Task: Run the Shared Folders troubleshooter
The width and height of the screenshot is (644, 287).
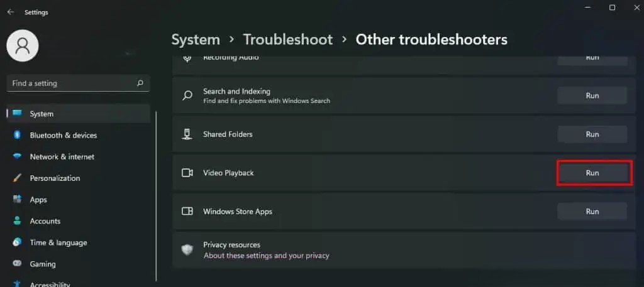Action: point(592,134)
